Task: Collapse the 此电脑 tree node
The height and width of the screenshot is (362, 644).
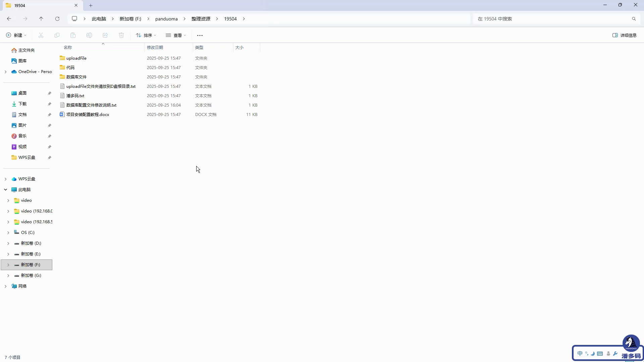Action: (x=6, y=190)
